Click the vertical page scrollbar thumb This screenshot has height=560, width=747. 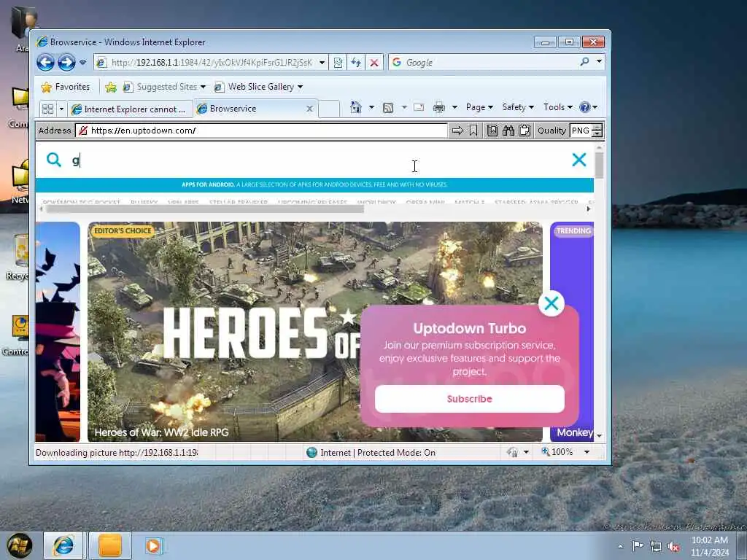[x=600, y=165]
